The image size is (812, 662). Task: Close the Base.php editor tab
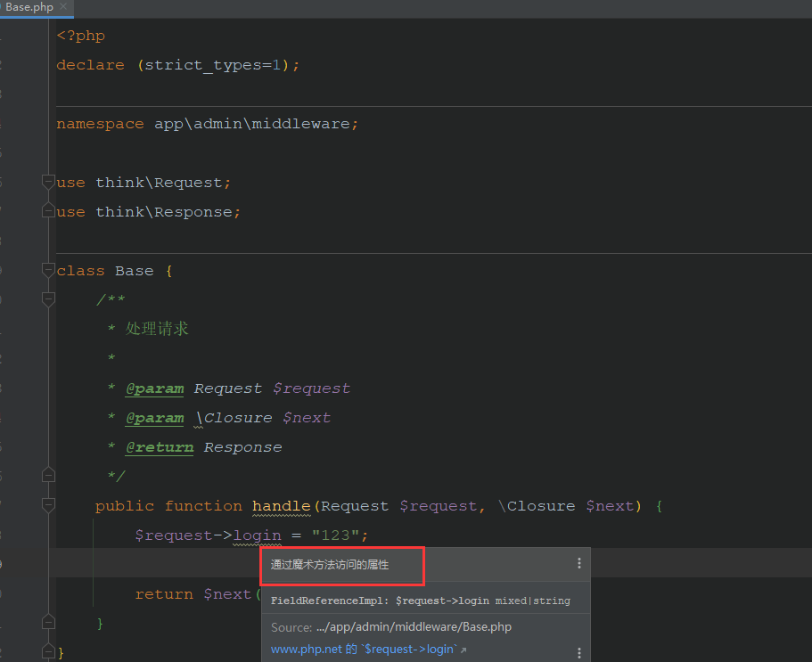click(63, 7)
